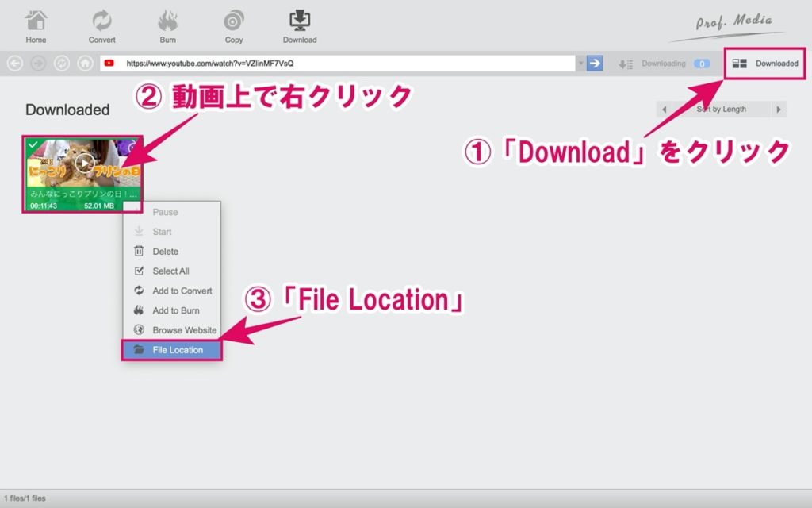Click the Downloading count badge showing 0
This screenshot has width=812, height=508.
pyautogui.click(x=702, y=63)
